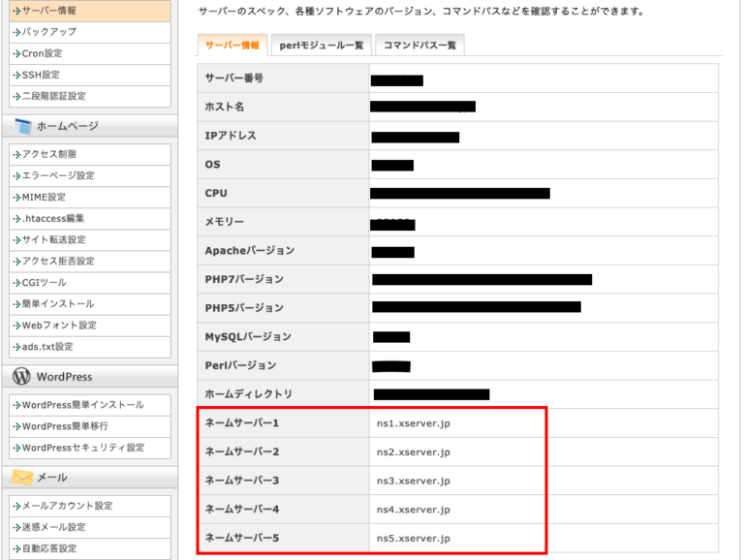Click the arrow icon beside SSH設定

pos(16,75)
